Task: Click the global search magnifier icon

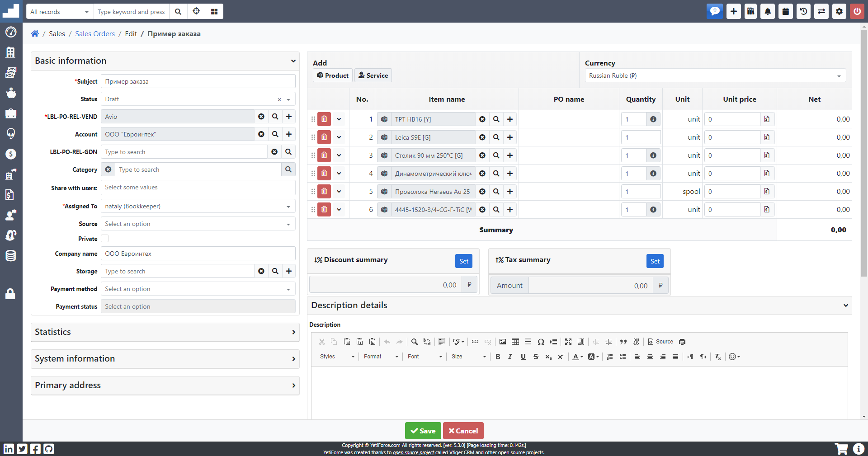Action: (178, 11)
